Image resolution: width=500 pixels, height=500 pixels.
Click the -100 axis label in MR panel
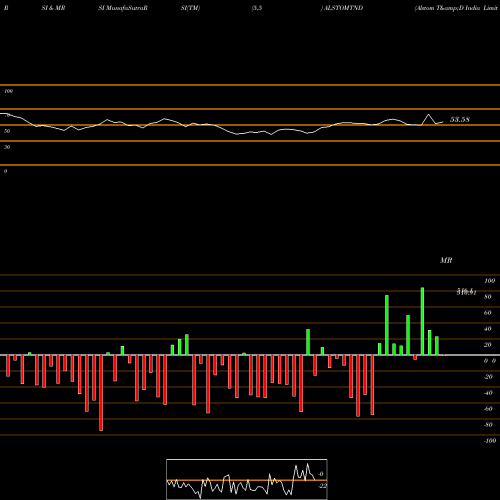pos(490,441)
